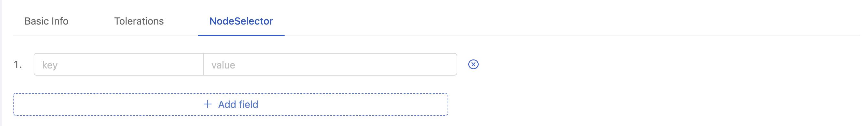Screen dimensions: 868x126
Task: Select the dashed Add field box
Action: [231, 104]
